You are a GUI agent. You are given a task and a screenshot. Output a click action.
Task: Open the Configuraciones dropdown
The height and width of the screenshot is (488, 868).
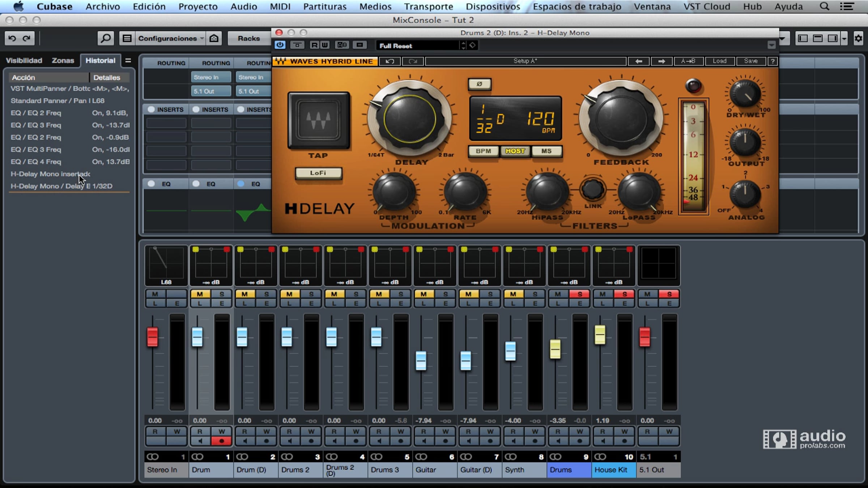(170, 38)
